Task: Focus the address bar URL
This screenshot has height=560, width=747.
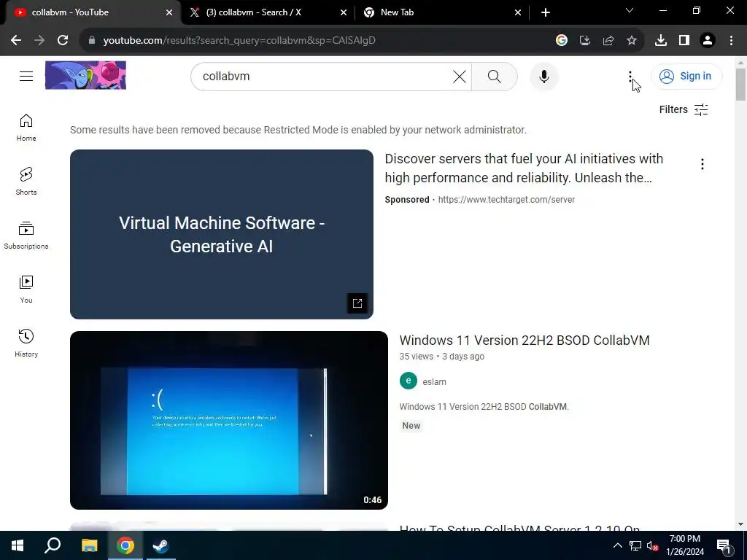Action: point(239,41)
